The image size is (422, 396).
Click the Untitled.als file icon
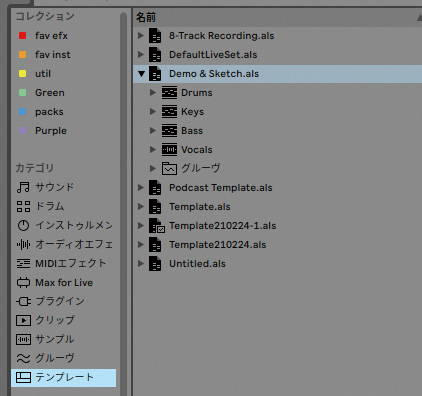[155, 264]
